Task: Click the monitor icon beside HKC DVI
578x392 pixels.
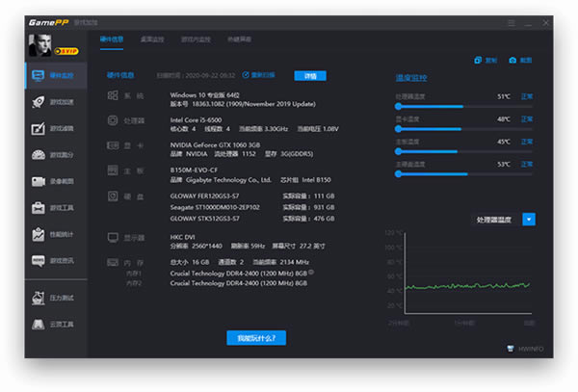Action: click(113, 238)
